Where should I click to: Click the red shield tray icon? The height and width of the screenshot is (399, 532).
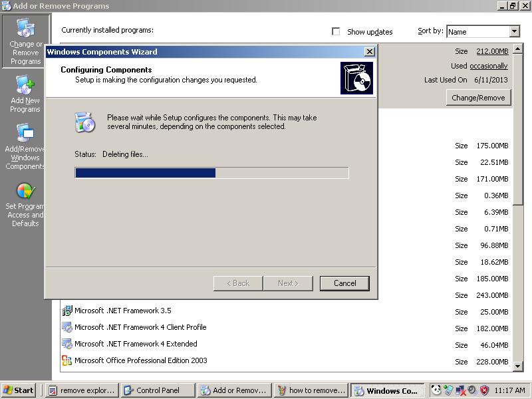tap(485, 390)
